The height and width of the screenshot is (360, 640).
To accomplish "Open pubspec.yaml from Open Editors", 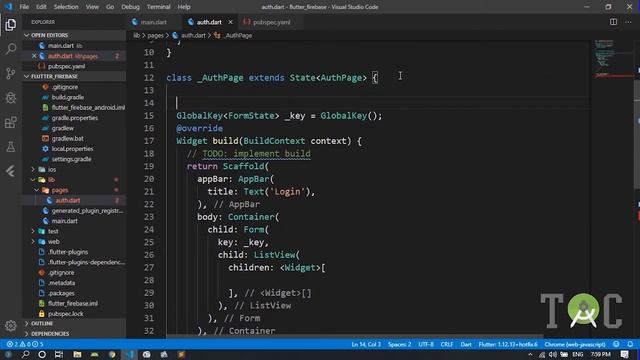I will pos(67,66).
